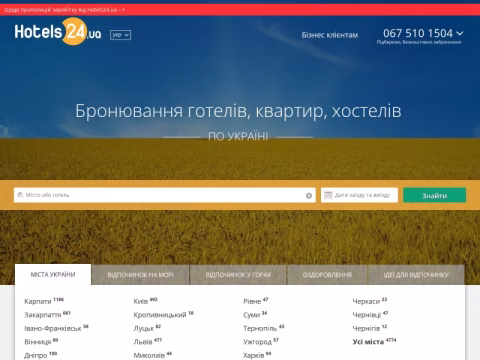Switch to the Відпочинок на морі tab
This screenshot has height=360, width=480.
pos(140,275)
